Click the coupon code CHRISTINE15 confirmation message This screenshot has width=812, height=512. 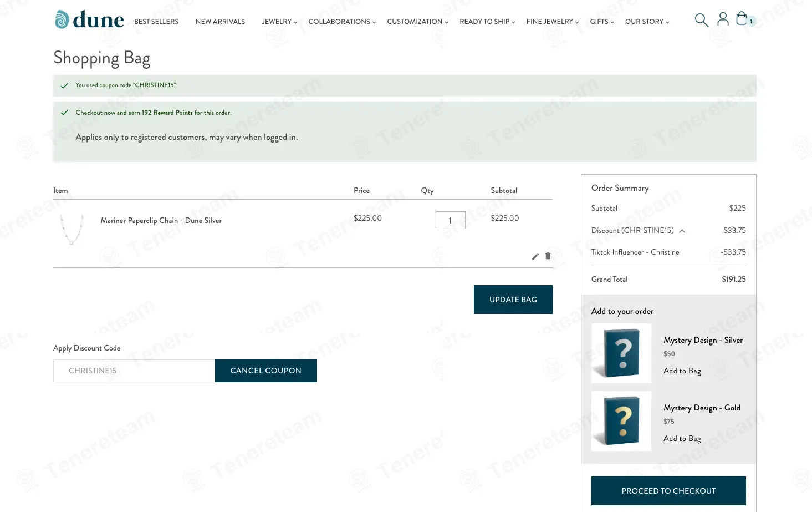click(x=126, y=85)
